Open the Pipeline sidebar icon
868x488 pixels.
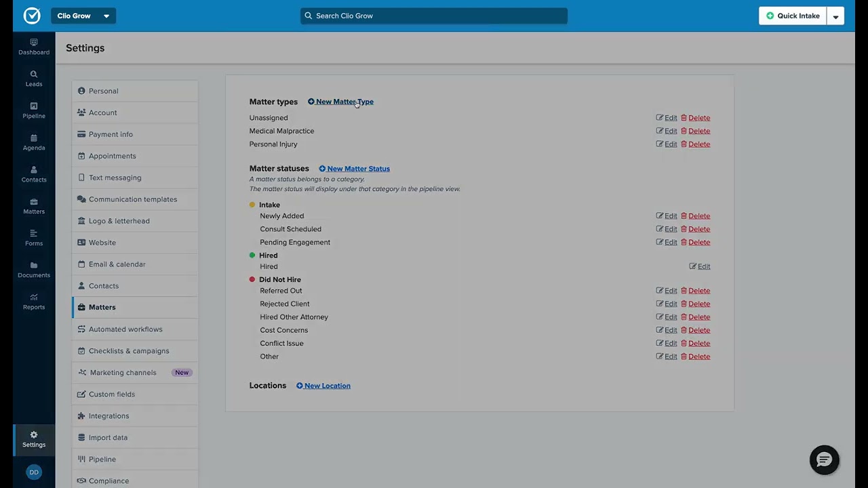(34, 110)
